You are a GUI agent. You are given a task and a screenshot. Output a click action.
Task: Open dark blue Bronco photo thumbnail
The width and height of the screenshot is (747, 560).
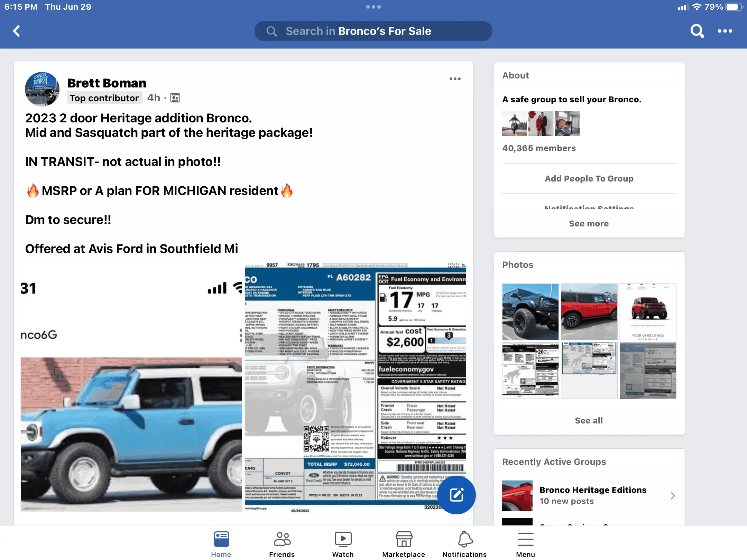tap(530, 312)
